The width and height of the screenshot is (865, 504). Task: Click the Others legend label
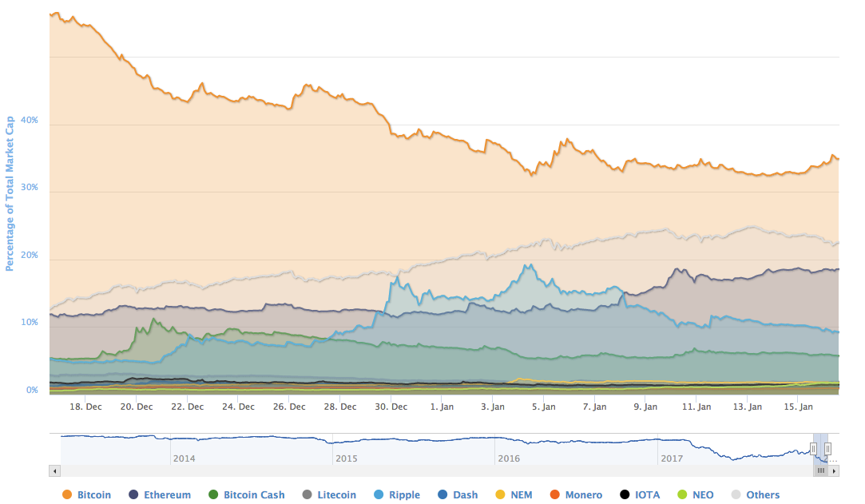pos(763,495)
